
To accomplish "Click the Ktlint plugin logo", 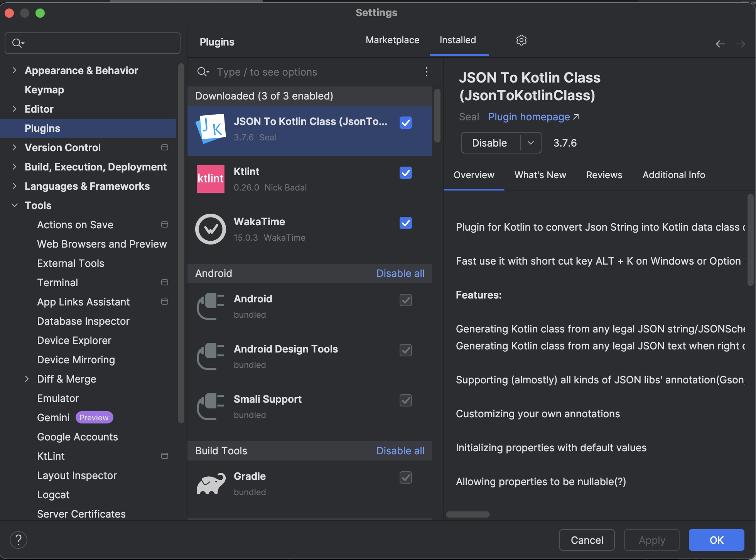I will (x=210, y=179).
